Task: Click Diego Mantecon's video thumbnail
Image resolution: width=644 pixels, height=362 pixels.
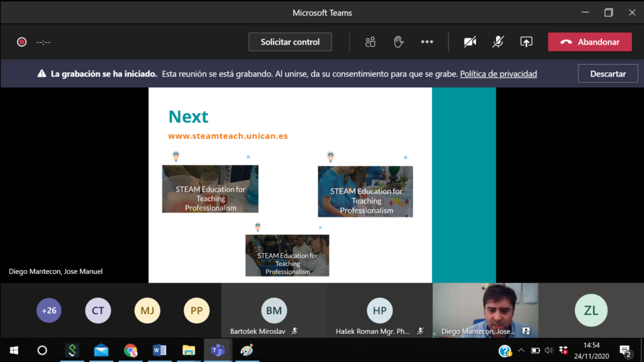Action: click(x=485, y=309)
